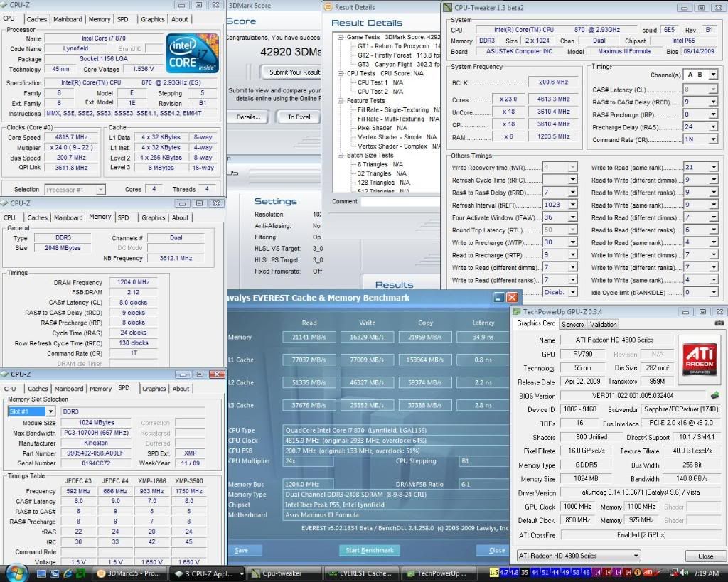728x582 pixels.
Task: Collapse the Feature Tests tree node
Action: pos(341,101)
